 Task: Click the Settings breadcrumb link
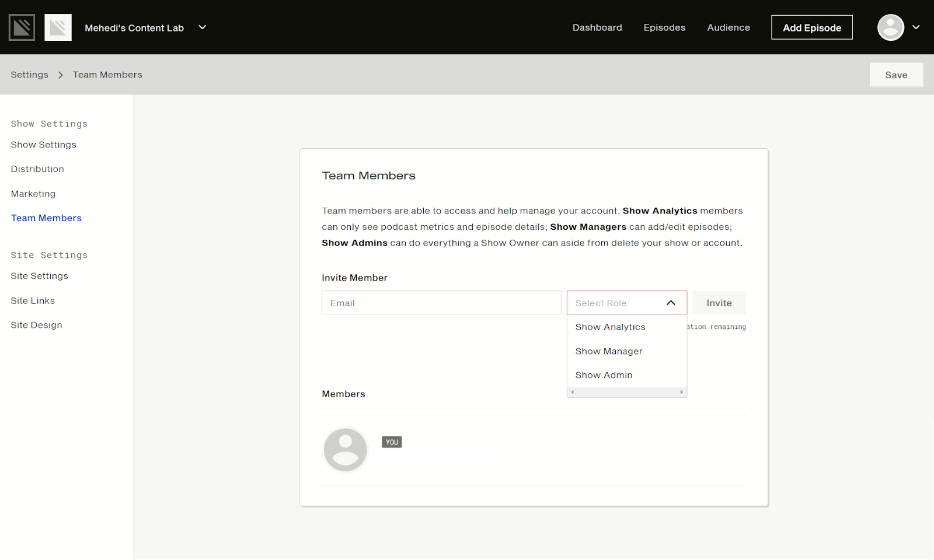pyautogui.click(x=29, y=75)
